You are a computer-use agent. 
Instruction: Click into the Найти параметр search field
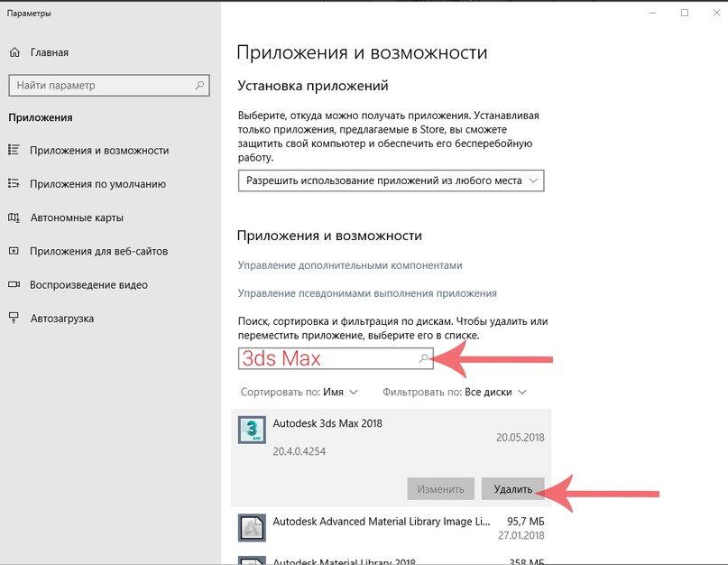(109, 86)
